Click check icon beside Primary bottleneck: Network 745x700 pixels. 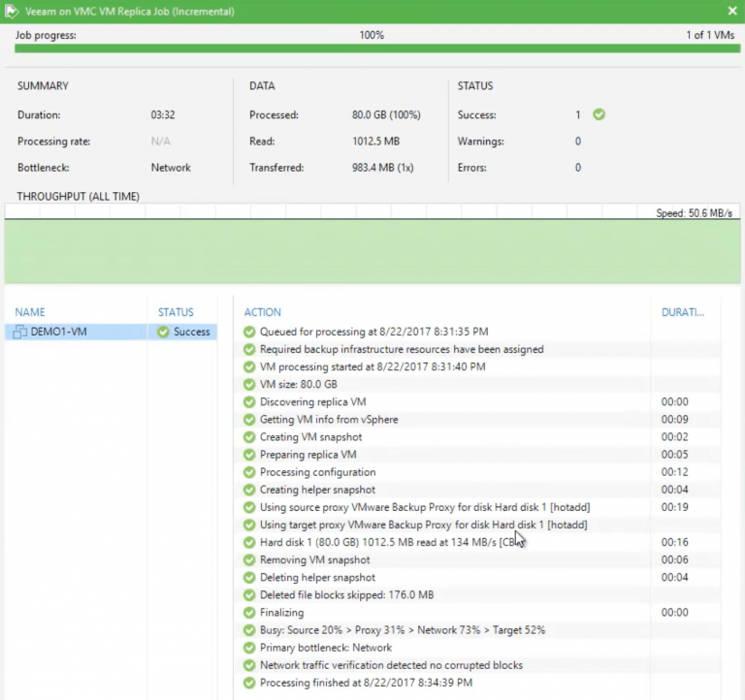point(249,648)
